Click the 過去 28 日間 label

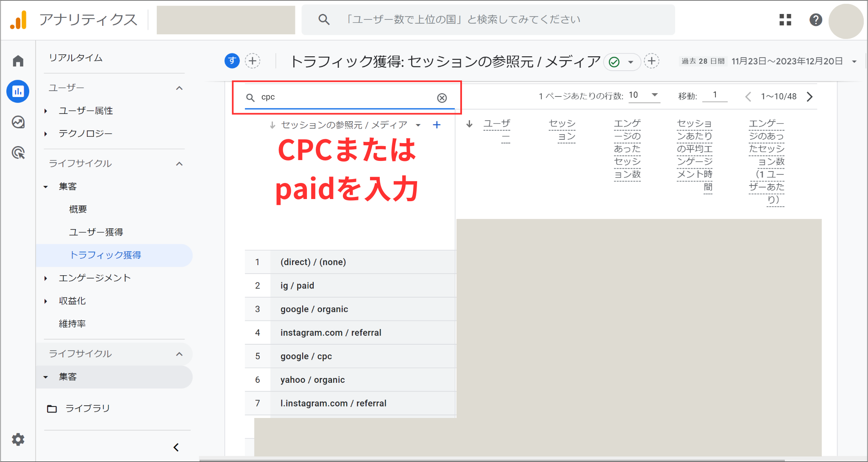pos(703,61)
